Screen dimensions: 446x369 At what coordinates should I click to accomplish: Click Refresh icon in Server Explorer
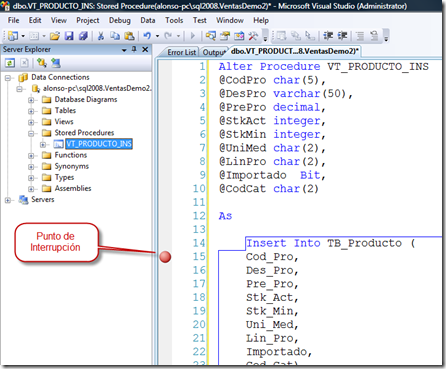pyautogui.click(x=10, y=63)
